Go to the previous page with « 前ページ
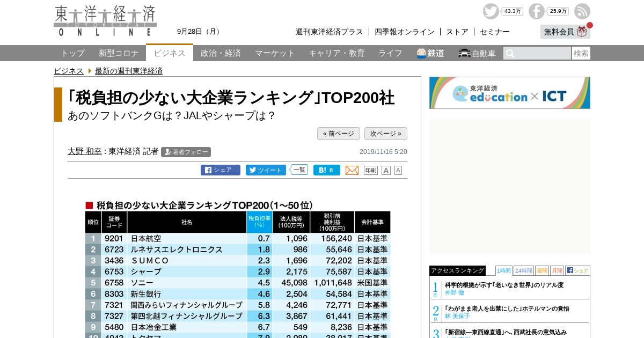 pyautogui.click(x=339, y=134)
